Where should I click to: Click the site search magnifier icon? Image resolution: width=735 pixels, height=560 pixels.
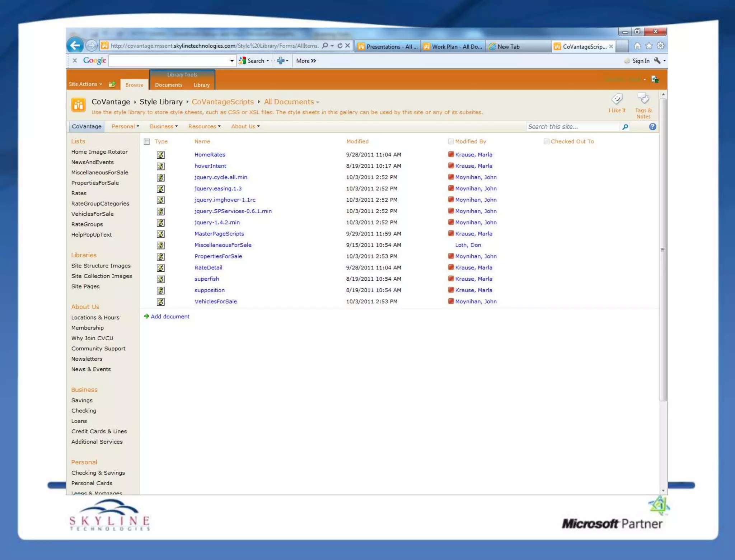(x=625, y=127)
